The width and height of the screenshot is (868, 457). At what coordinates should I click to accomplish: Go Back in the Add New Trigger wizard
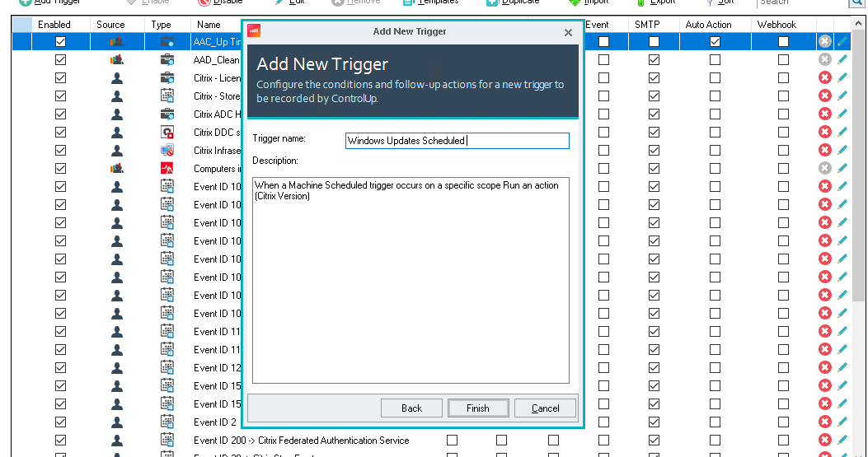click(411, 408)
